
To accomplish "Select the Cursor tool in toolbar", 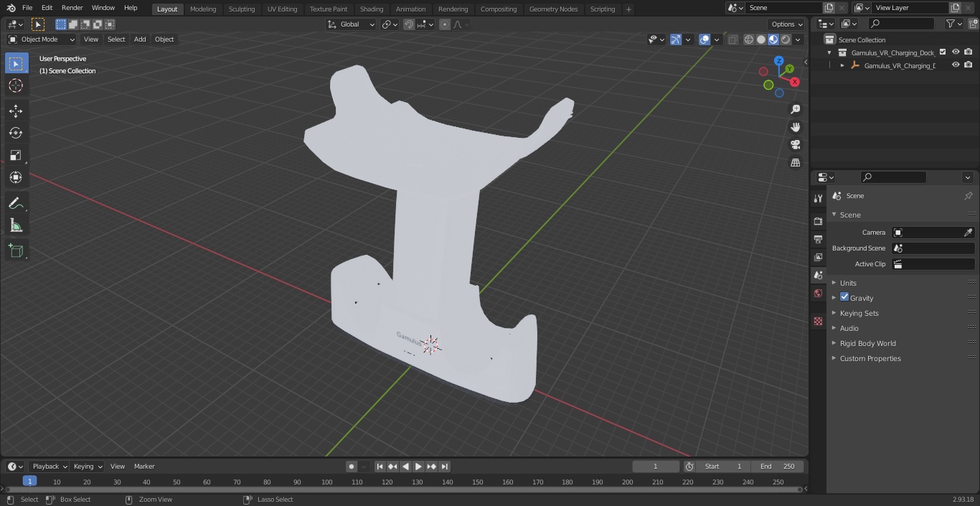I will click(16, 85).
